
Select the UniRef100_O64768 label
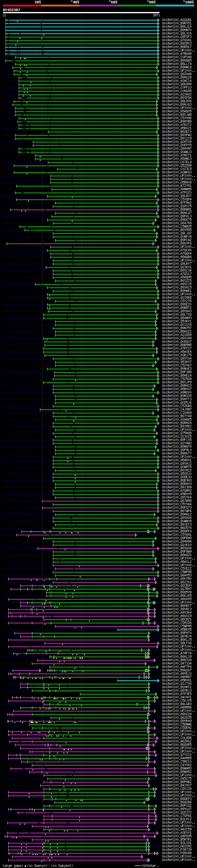point(177,223)
